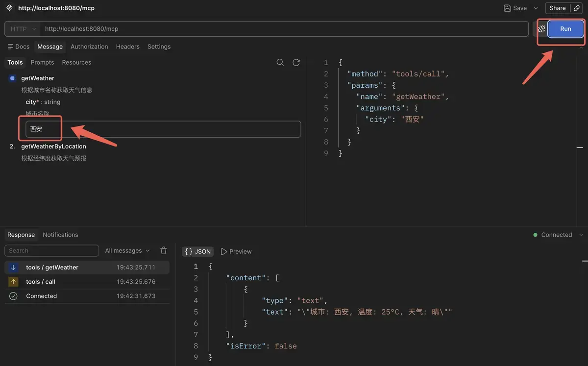Switch to the Message tab

[50, 47]
